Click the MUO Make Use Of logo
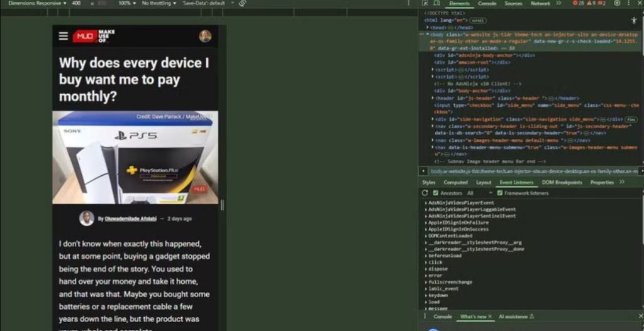Screen dimensions: 644x331 [94, 36]
